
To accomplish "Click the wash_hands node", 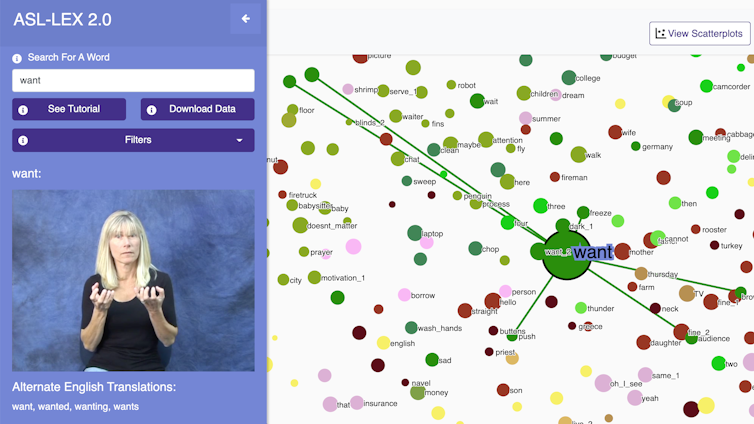I will (x=411, y=328).
